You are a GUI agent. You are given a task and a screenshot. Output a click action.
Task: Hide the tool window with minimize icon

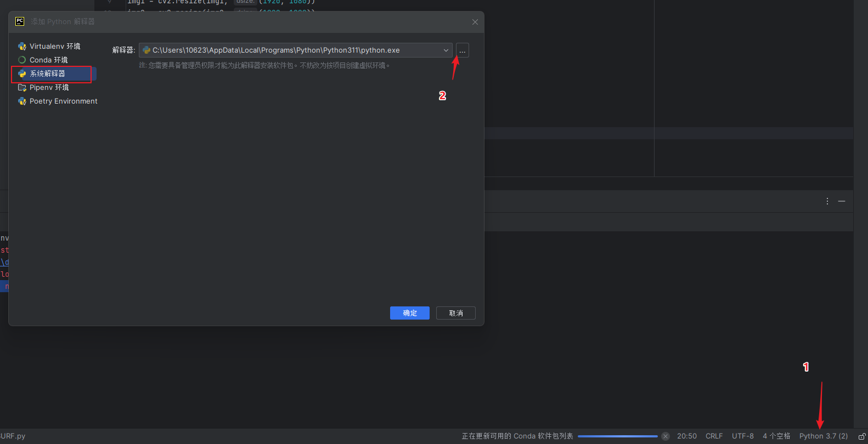842,201
